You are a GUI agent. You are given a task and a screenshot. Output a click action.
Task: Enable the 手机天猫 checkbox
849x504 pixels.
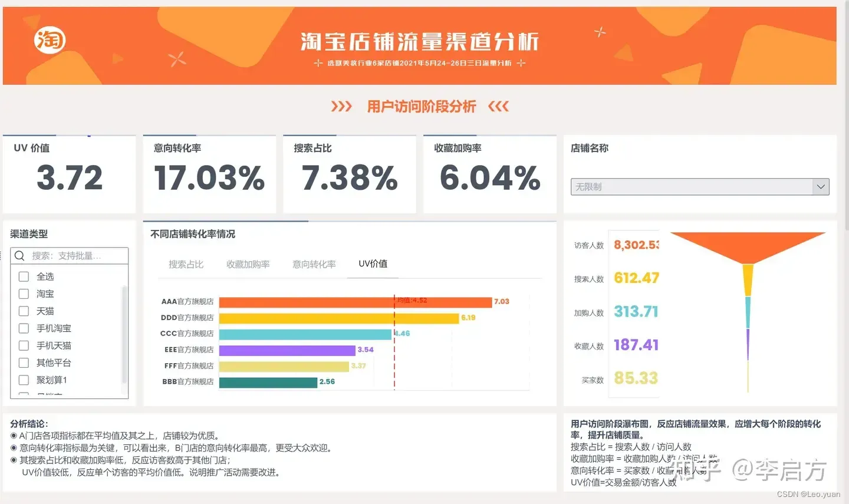[x=24, y=345]
